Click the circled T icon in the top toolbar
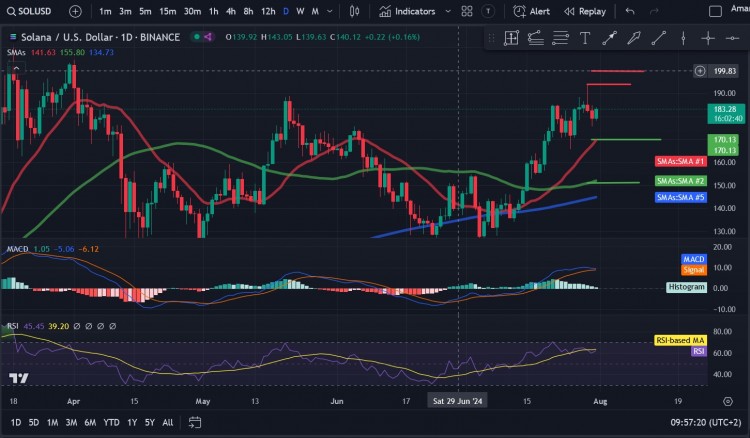 tap(488, 11)
